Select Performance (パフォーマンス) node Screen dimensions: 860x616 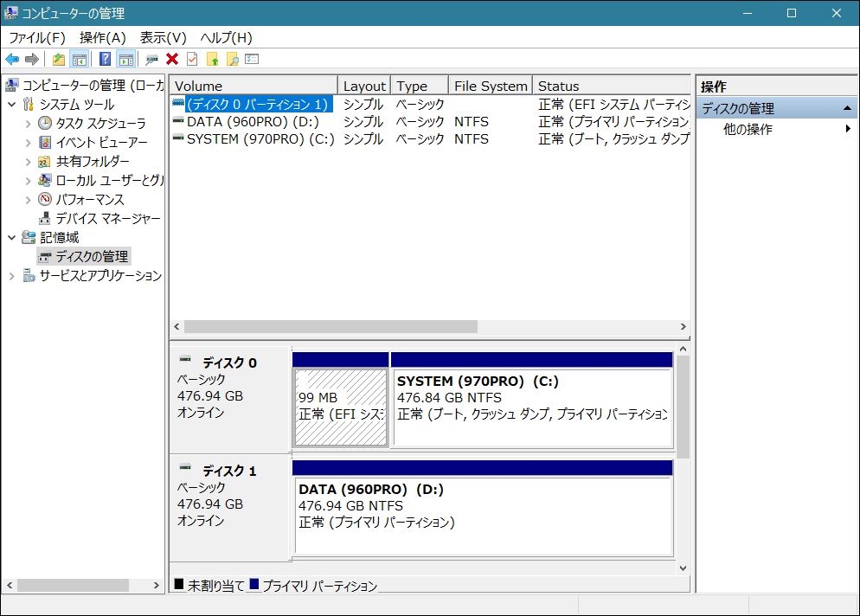[x=90, y=200]
